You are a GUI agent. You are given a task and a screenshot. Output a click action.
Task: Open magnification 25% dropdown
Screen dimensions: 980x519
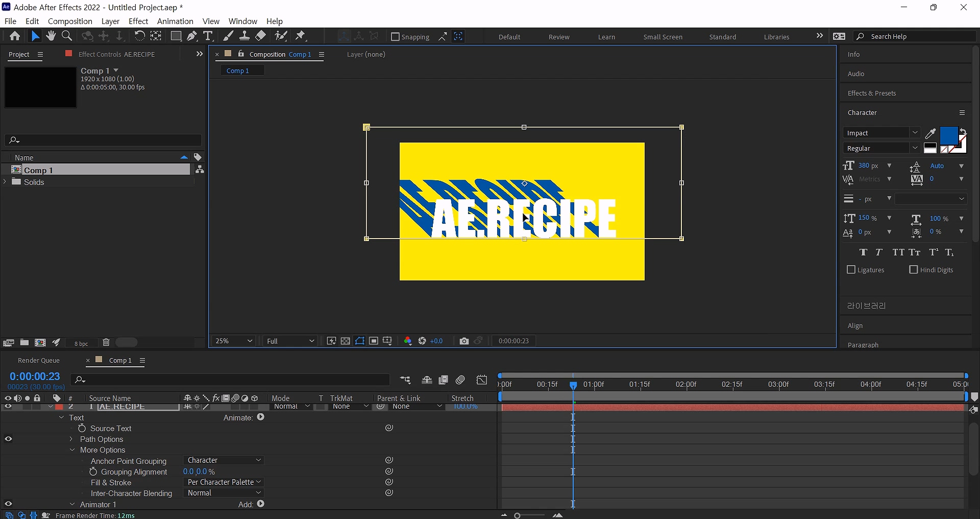coord(234,341)
